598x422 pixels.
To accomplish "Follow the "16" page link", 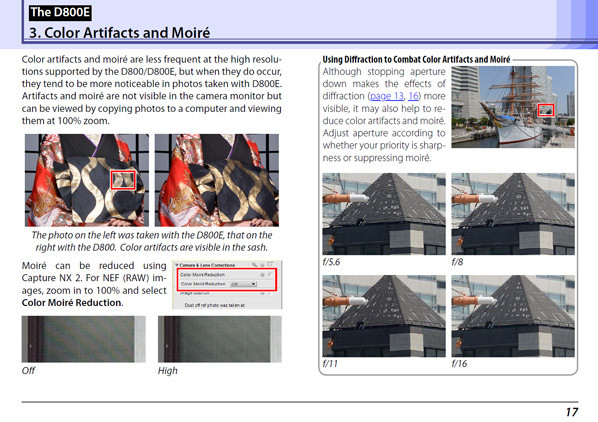I will (413, 96).
